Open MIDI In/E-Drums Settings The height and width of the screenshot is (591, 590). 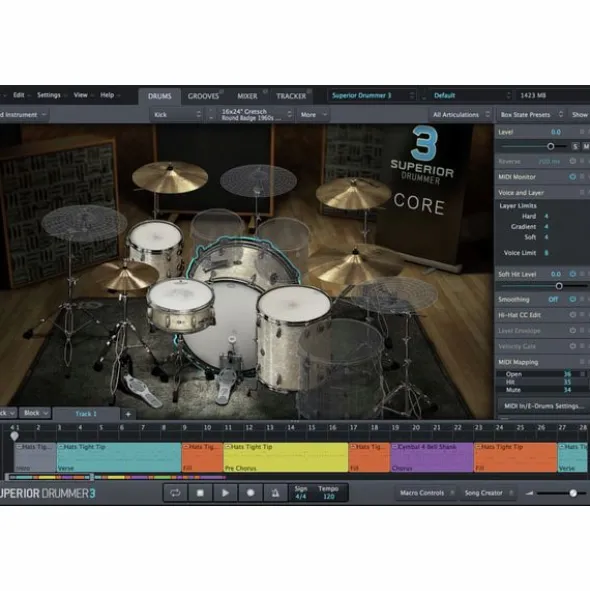click(543, 406)
